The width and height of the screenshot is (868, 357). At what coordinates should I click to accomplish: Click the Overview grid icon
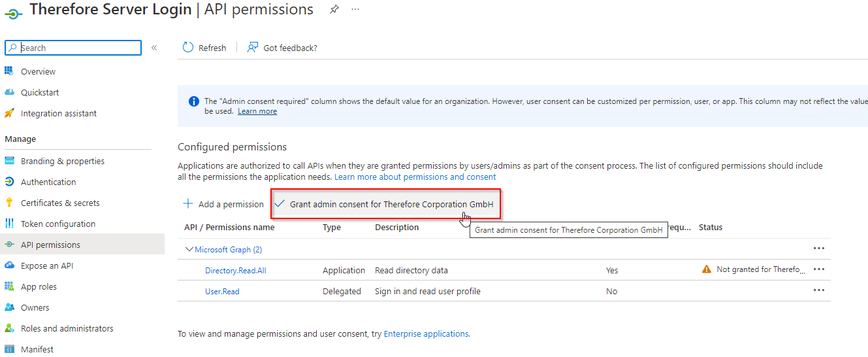point(9,71)
